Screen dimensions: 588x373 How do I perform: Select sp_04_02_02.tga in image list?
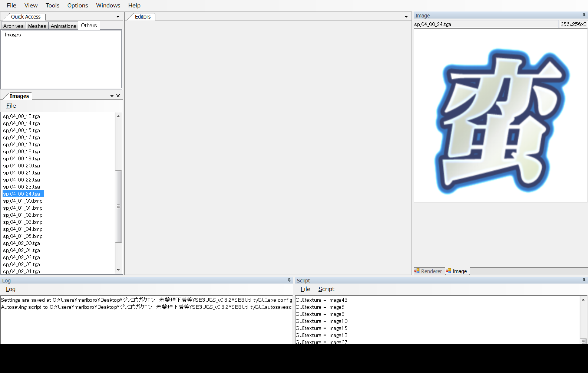tap(22, 257)
